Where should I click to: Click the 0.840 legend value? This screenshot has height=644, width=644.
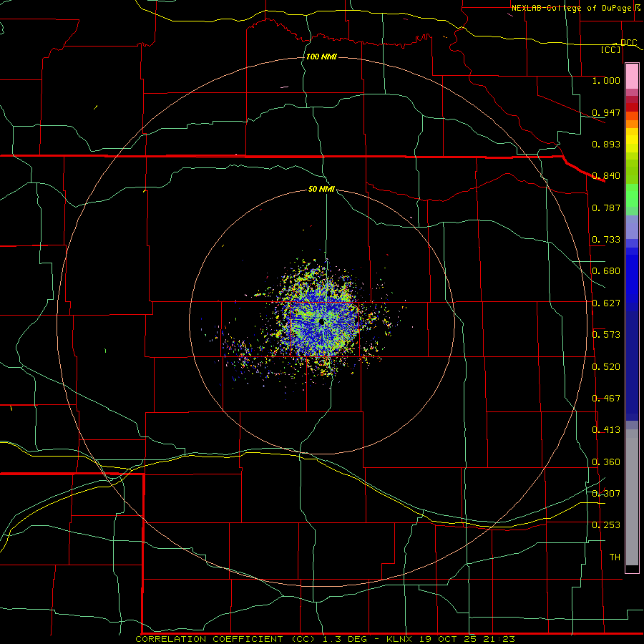pyautogui.click(x=606, y=176)
